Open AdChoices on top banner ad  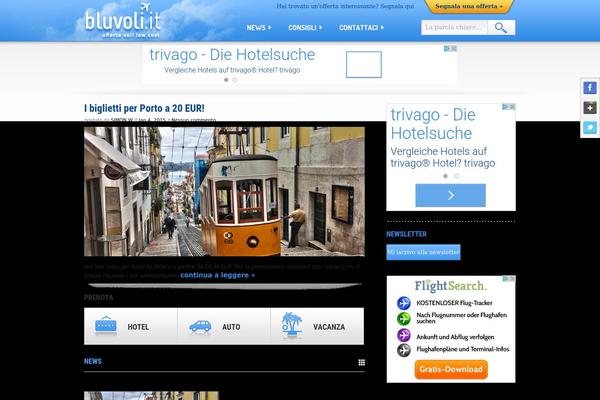[447, 49]
